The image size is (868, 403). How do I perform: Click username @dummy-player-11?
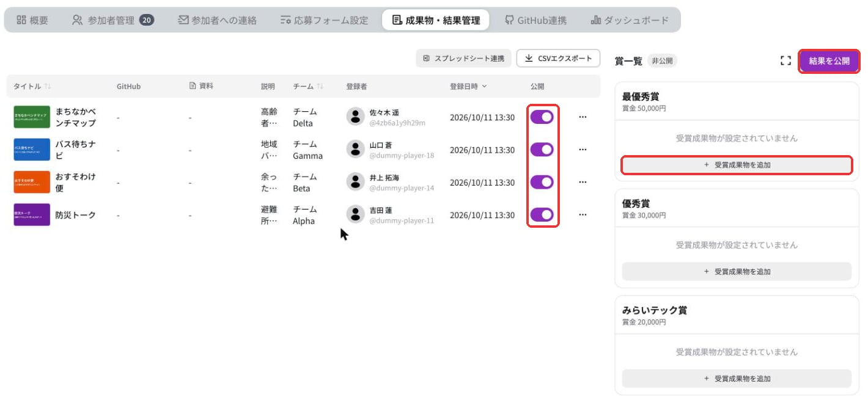pos(402,220)
